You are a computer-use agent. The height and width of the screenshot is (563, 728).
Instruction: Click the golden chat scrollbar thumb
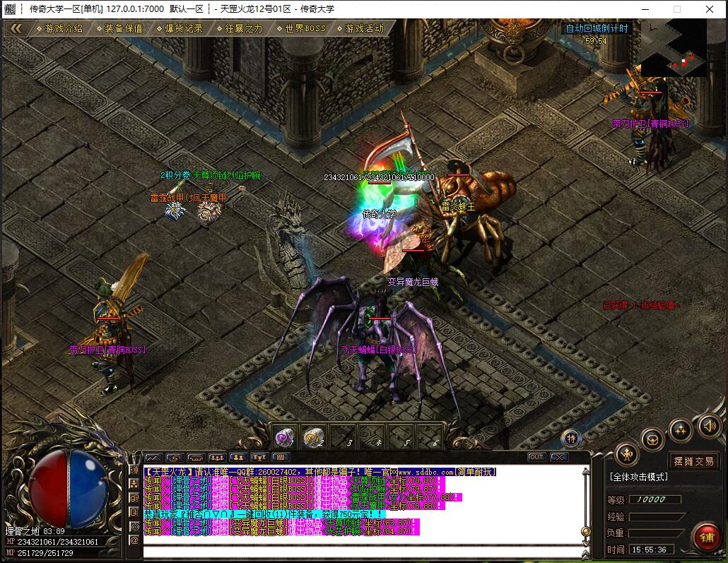coord(586,531)
